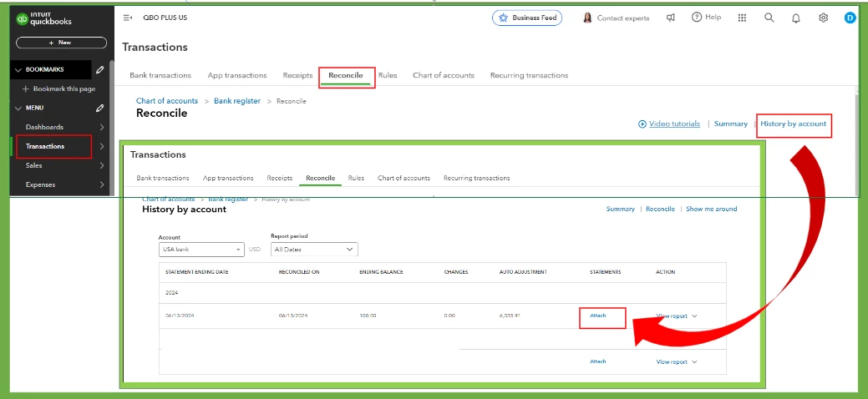This screenshot has height=399, width=868.
Task: Open the Help question mark icon
Action: 697,18
